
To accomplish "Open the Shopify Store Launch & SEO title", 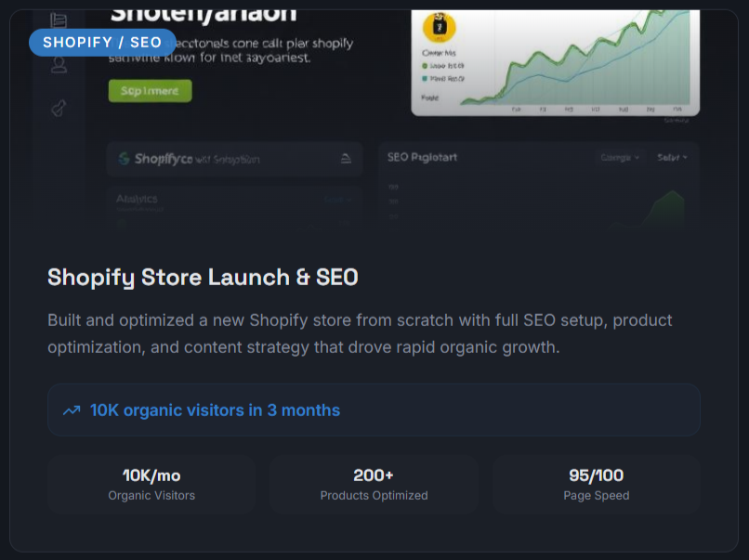I will 203,277.
